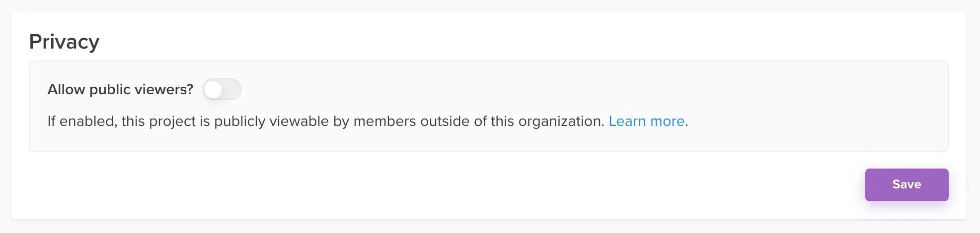Screen dimensions: 980x233
Task: Click the word 'Allow' in the toggle label
Action: [x=66, y=90]
